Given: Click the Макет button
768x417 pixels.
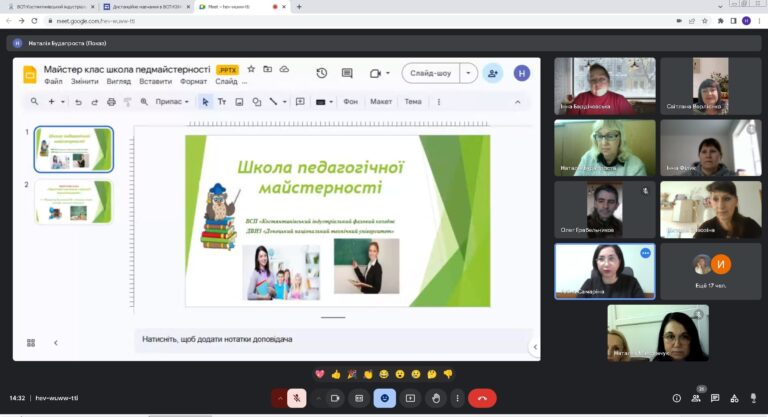Looking at the screenshot, I should (381, 102).
